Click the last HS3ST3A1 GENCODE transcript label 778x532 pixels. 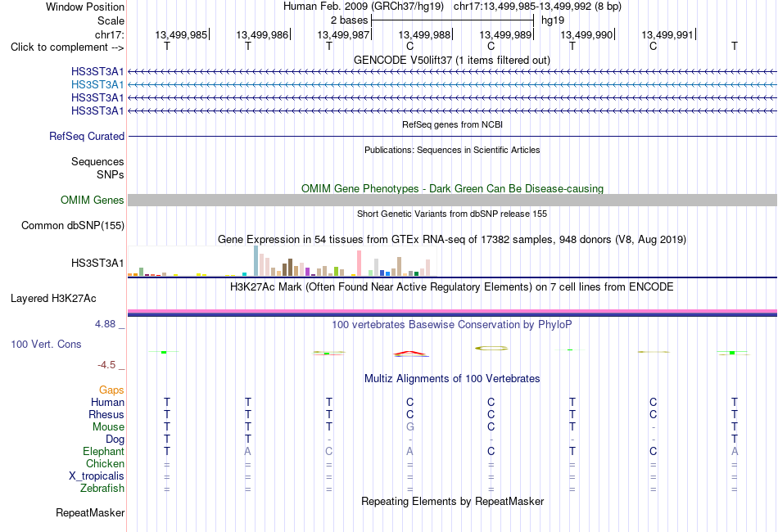click(x=97, y=110)
